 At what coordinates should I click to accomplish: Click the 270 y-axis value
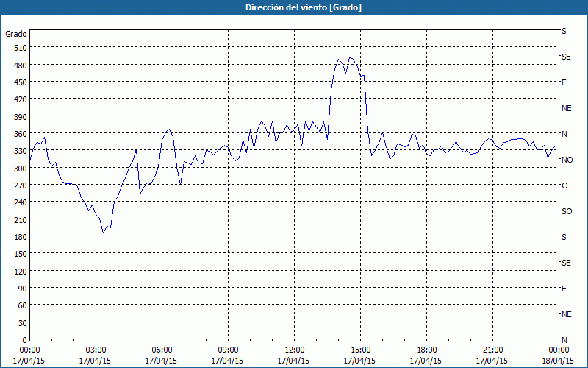[21, 185]
